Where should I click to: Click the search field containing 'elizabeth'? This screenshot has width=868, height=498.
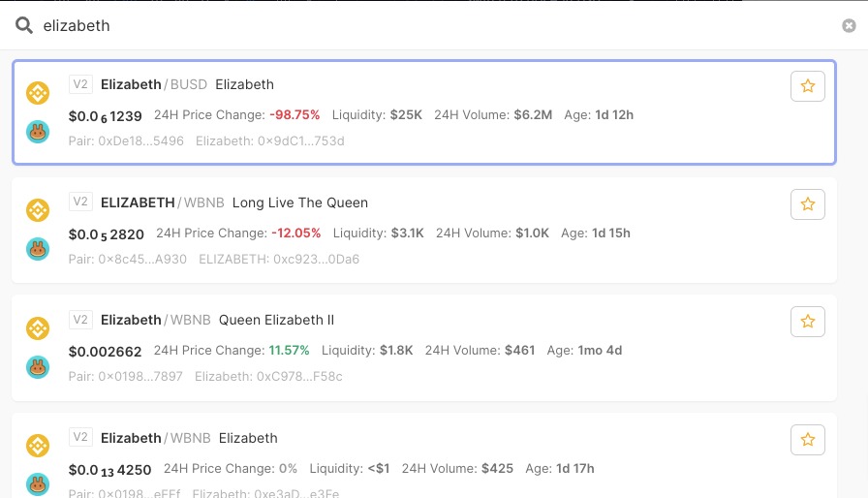(426, 26)
